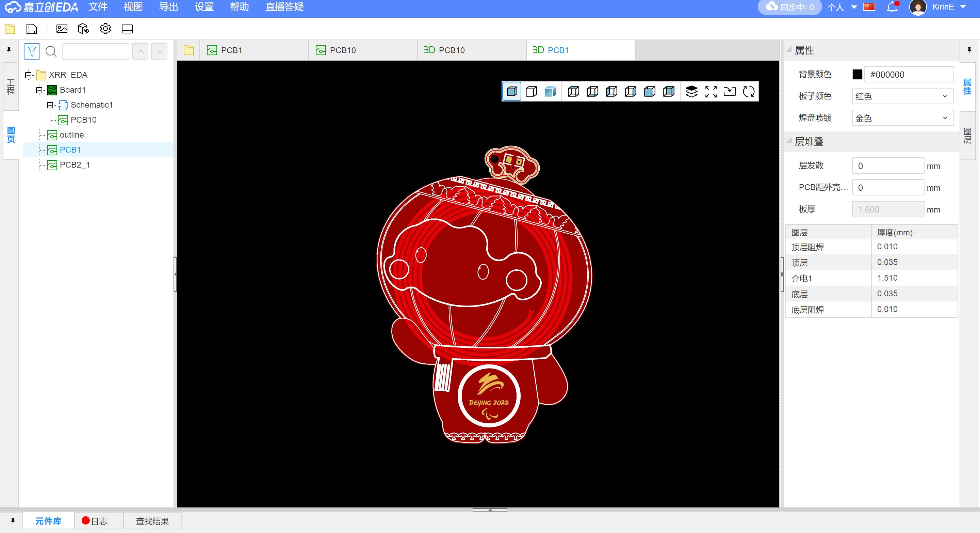980x533 pixels.
Task: Switch to the left view cube
Action: tap(611, 91)
